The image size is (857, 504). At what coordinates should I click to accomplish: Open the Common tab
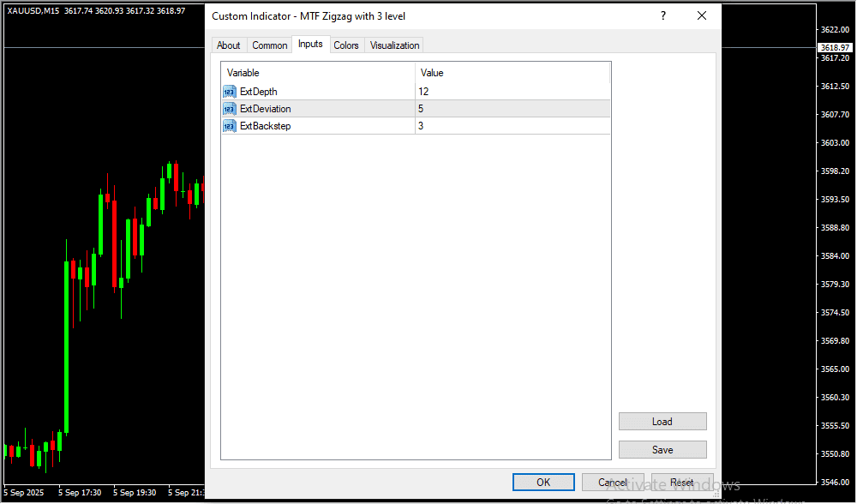(x=270, y=45)
